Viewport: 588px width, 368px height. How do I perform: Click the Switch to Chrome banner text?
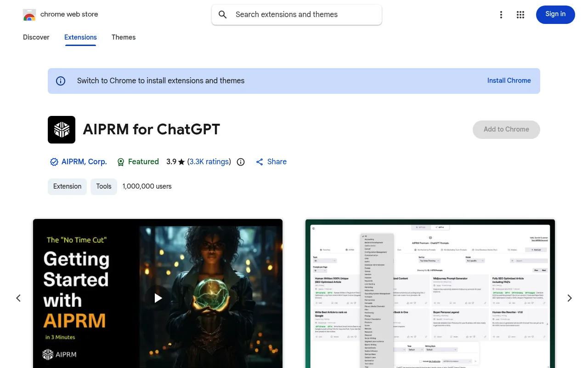161,81
